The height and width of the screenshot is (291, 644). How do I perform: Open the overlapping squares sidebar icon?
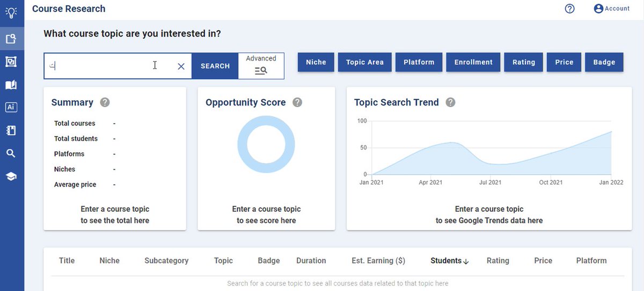11,62
